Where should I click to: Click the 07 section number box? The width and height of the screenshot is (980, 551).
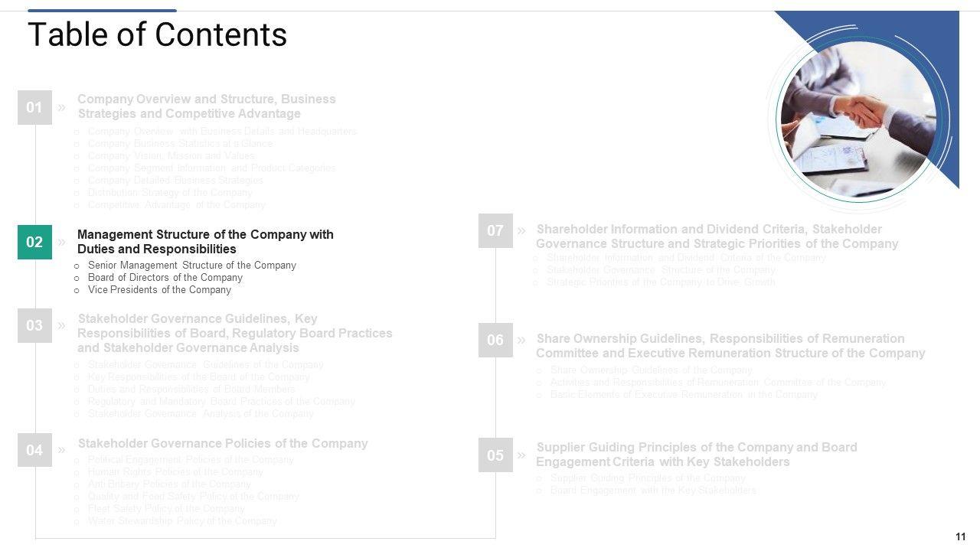tap(495, 230)
